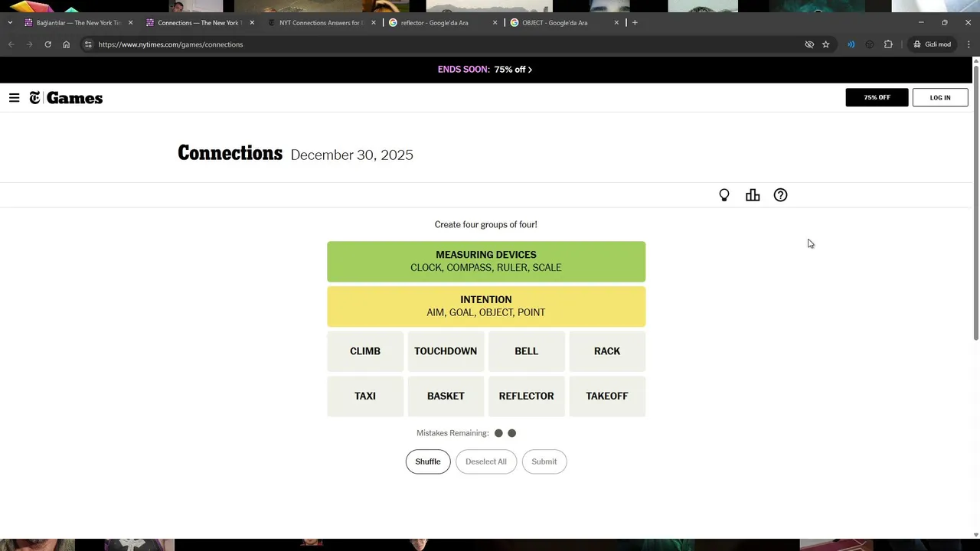Open the hints lightbulb icon

point(724,195)
